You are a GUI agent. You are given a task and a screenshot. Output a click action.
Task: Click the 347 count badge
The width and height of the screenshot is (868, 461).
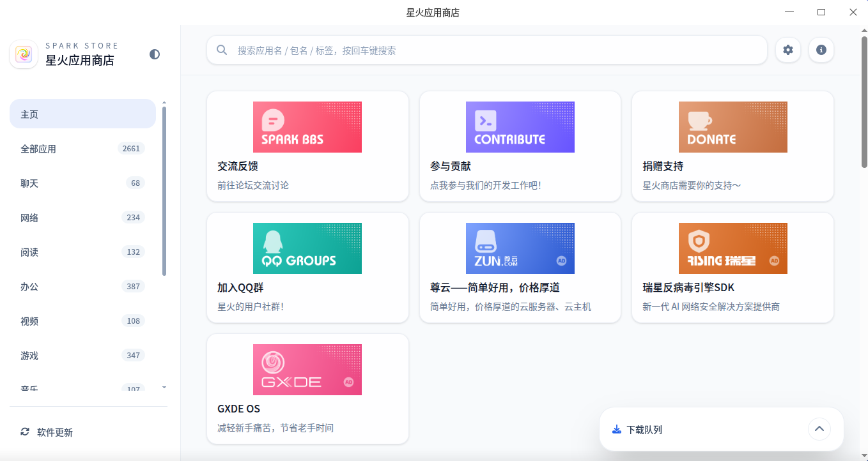(134, 356)
